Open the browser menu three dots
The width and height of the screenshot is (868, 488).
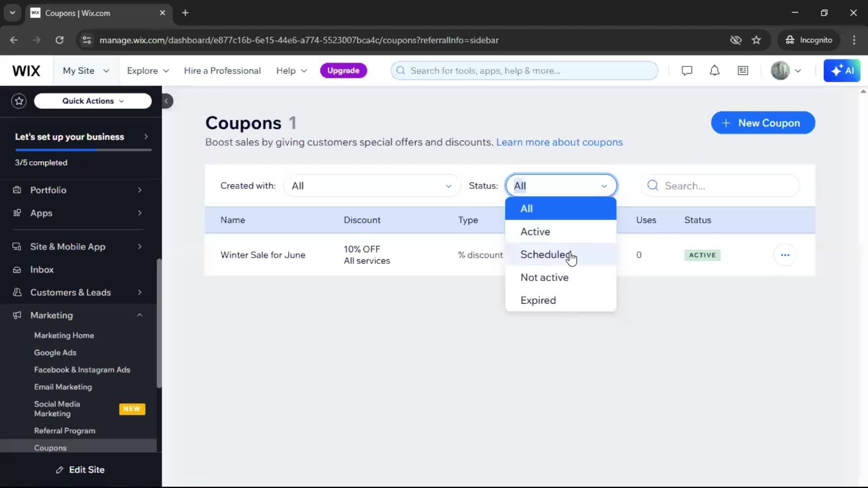tap(854, 40)
